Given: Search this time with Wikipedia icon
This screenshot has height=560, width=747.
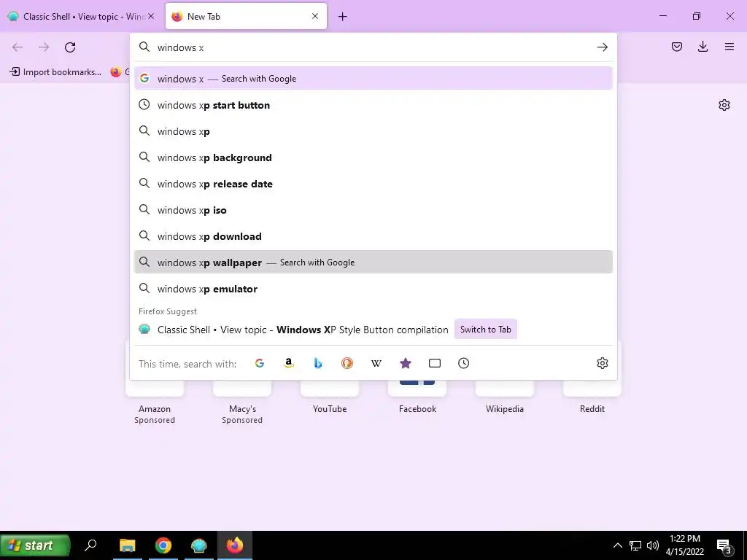Looking at the screenshot, I should 376,363.
